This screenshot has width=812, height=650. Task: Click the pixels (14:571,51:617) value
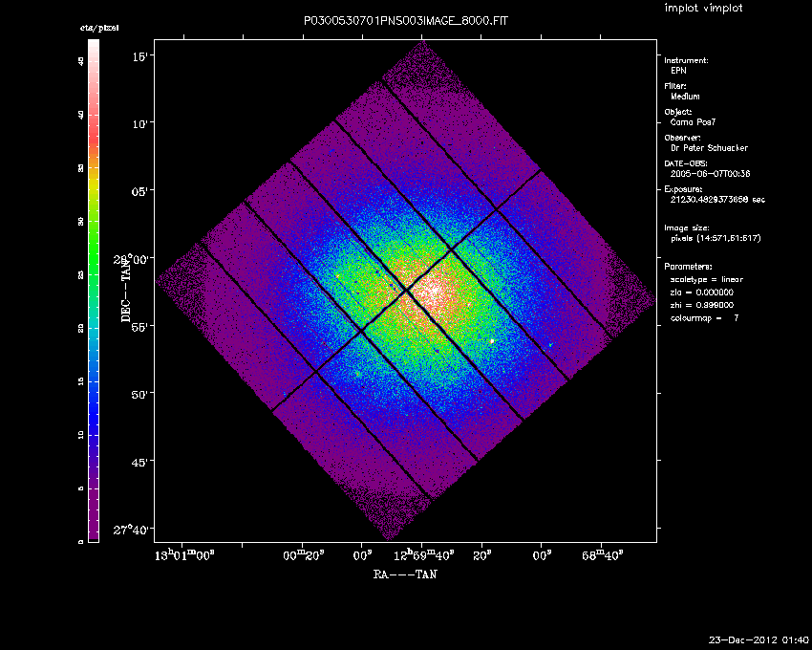(716, 238)
